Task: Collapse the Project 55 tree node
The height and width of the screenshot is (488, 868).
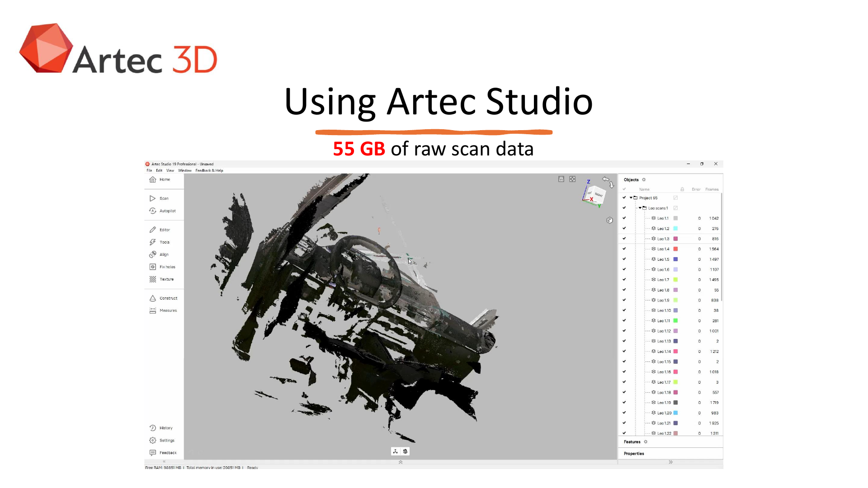Action: click(631, 197)
